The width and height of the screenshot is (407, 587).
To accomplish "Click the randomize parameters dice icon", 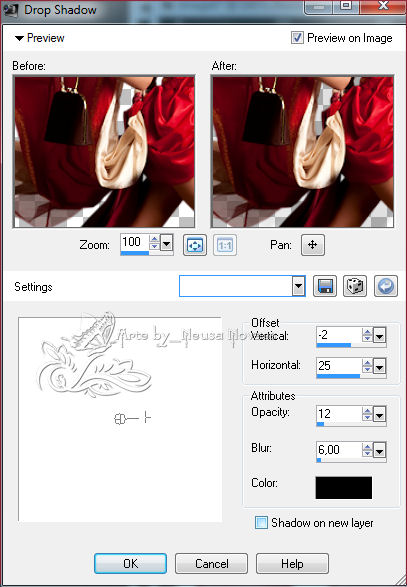I will (x=355, y=287).
